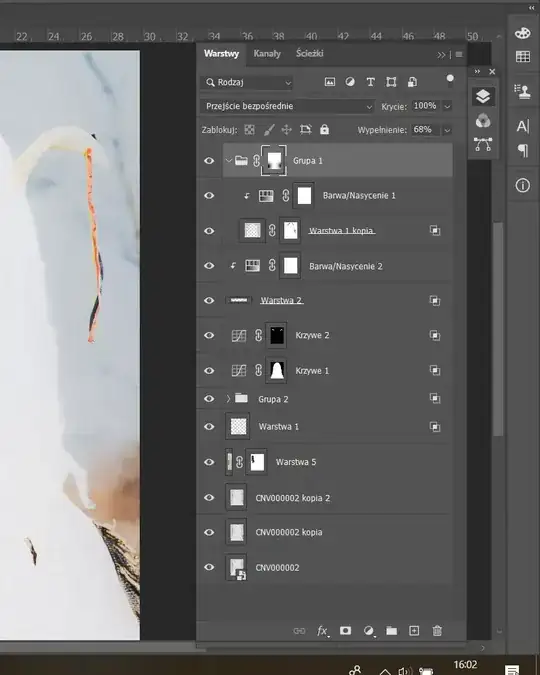Open the Paths panel icon in dock
This screenshot has height=675, width=540.
coord(483,144)
